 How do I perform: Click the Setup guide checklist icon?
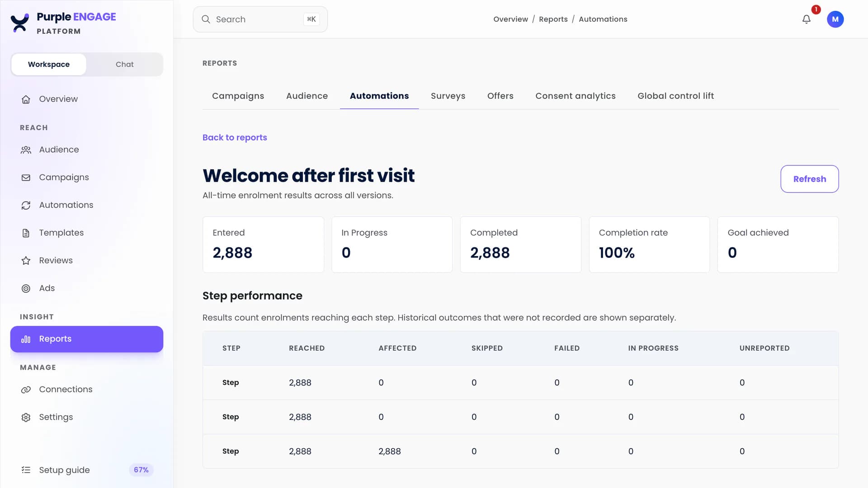click(26, 470)
